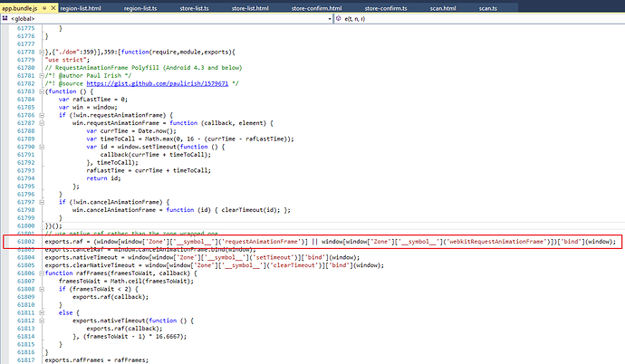Open the region-list.ts tab

point(140,8)
